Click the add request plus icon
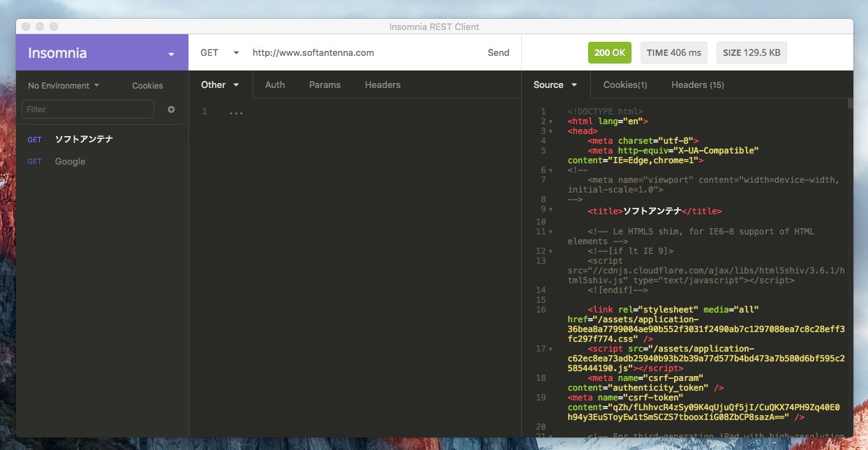868x450 pixels. pos(171,110)
